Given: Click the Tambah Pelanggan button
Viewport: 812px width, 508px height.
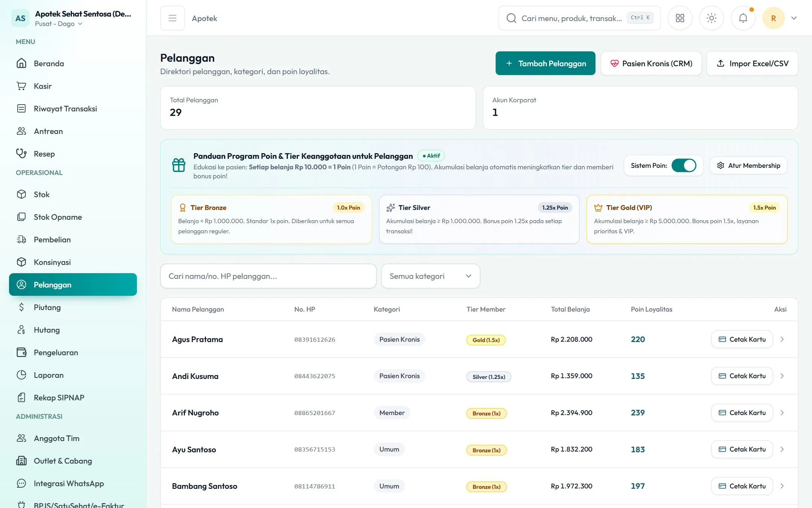Looking at the screenshot, I should (545, 63).
